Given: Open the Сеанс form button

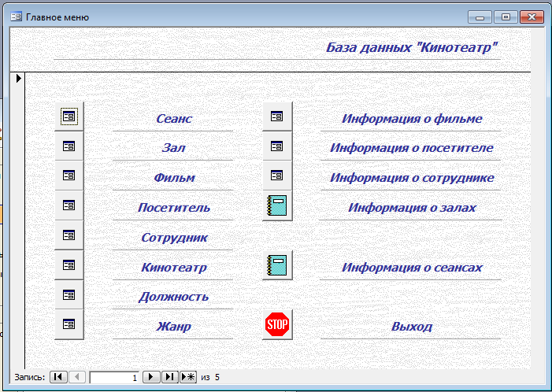Looking at the screenshot, I should pyautogui.click(x=69, y=116).
